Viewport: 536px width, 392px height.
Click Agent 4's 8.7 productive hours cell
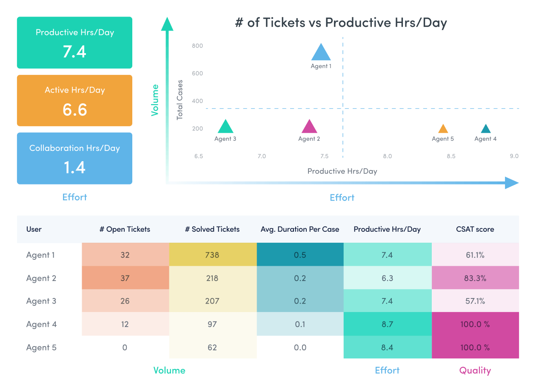387,324
